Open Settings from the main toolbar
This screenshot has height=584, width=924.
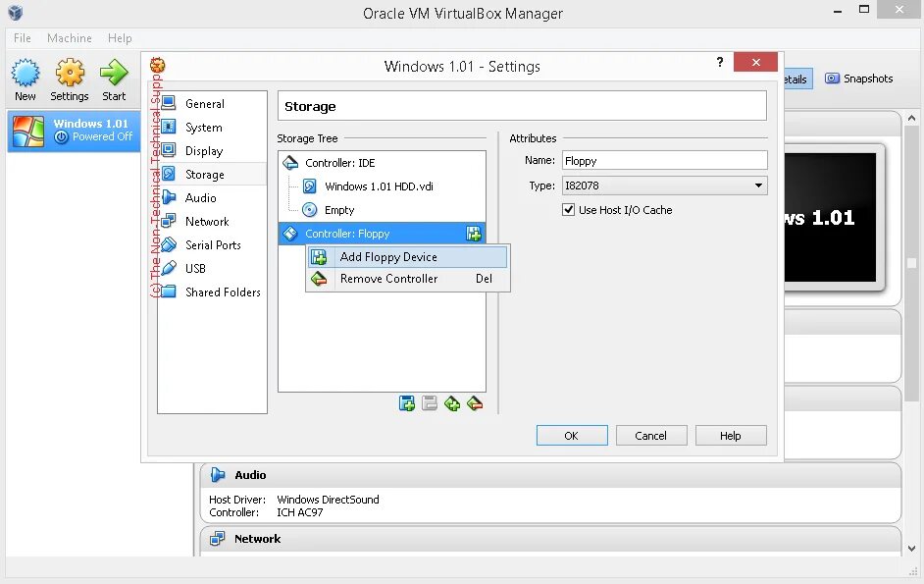click(x=70, y=80)
